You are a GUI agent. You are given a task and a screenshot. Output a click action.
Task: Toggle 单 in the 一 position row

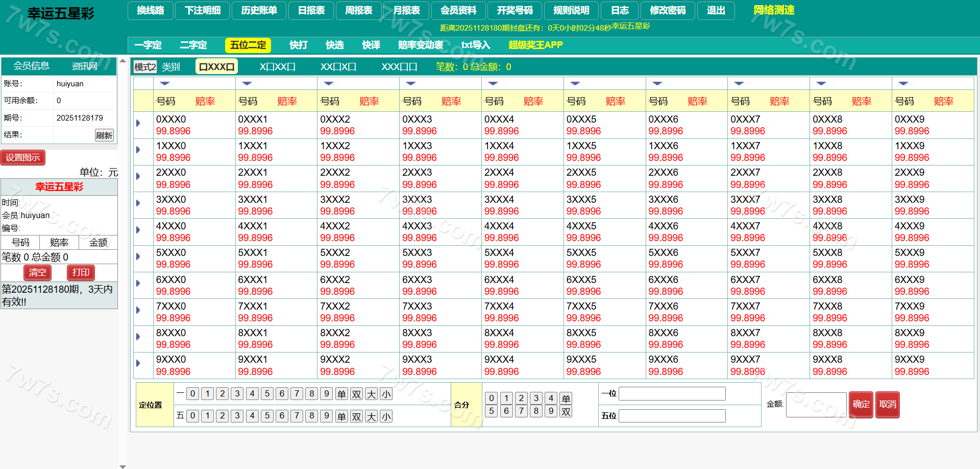click(x=341, y=394)
